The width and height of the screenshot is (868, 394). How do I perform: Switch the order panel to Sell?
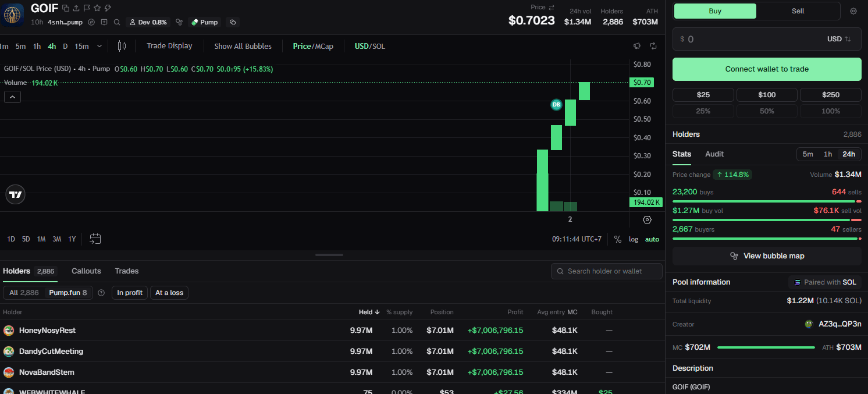tap(798, 11)
